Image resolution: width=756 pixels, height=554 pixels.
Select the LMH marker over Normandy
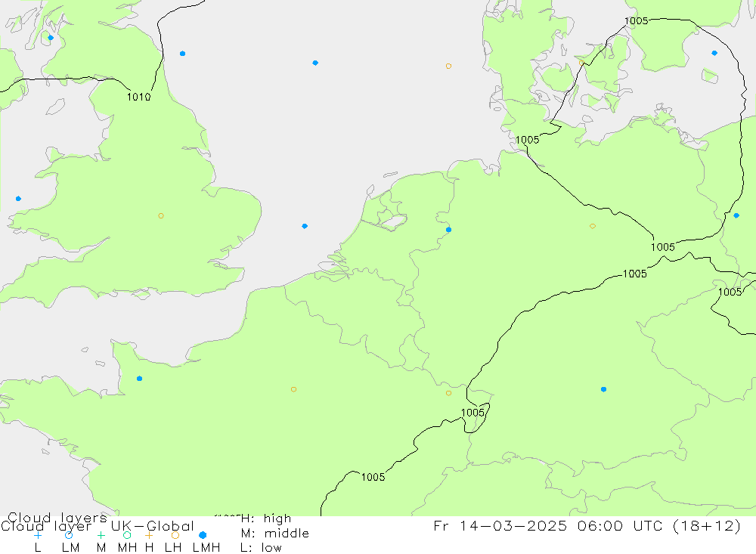[x=139, y=379]
